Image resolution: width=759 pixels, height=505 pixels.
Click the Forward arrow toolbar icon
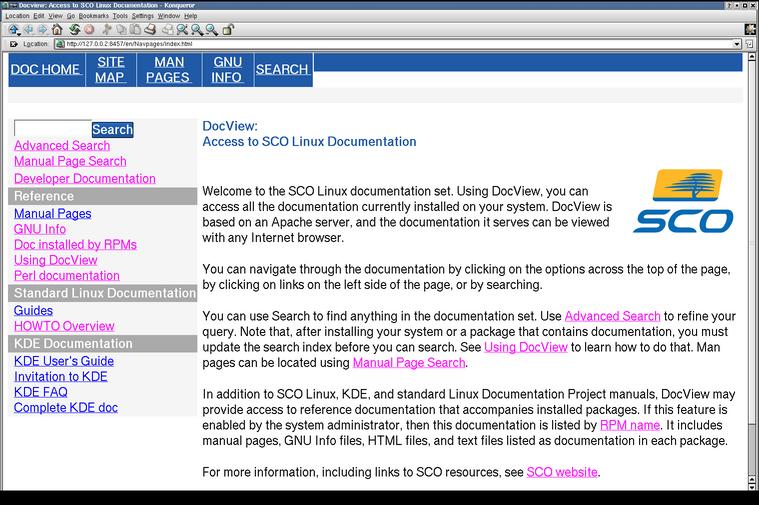(42, 30)
